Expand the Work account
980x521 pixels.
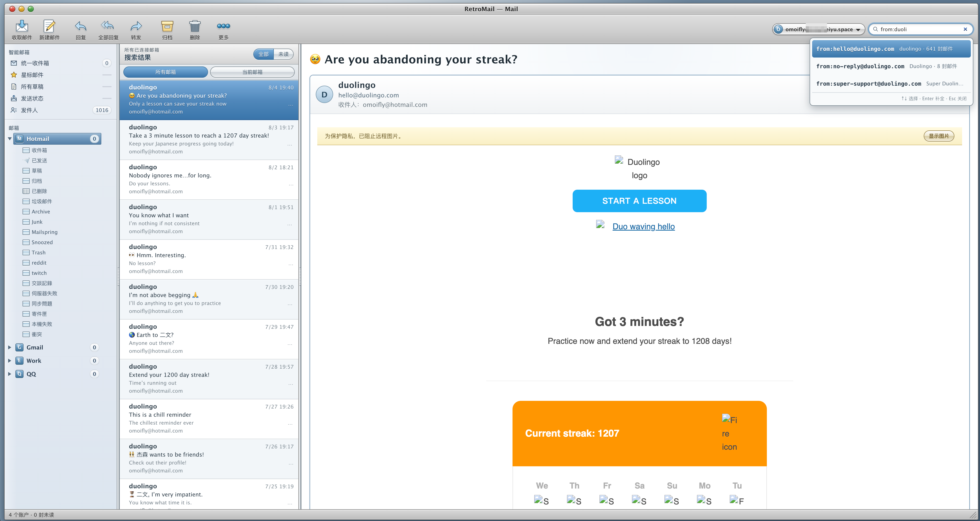click(9, 361)
